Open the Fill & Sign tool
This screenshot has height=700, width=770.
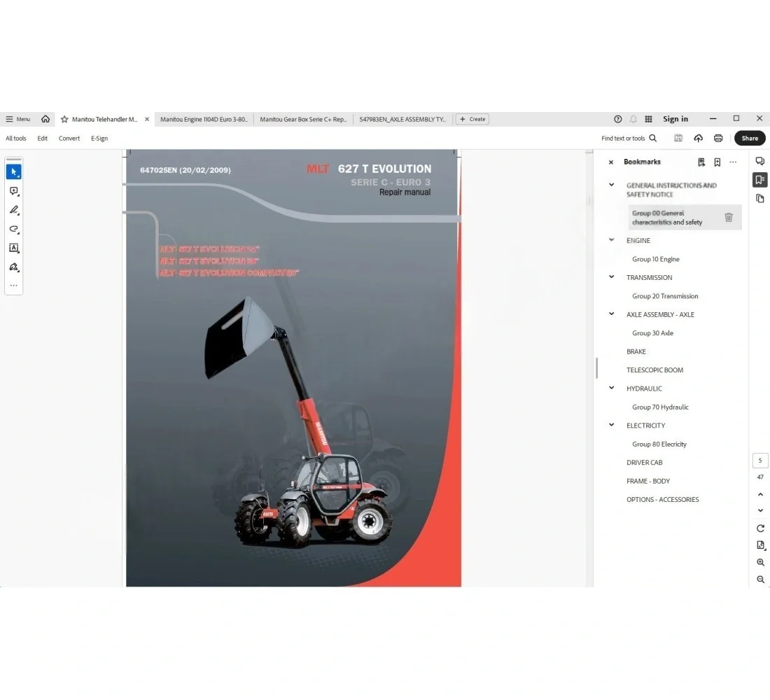pyautogui.click(x=14, y=267)
